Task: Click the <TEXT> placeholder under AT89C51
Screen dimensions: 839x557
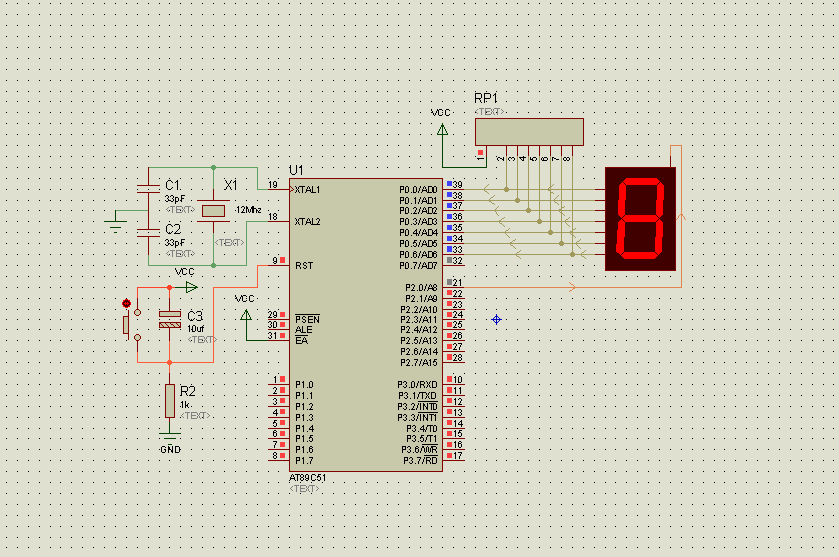Action: [304, 489]
